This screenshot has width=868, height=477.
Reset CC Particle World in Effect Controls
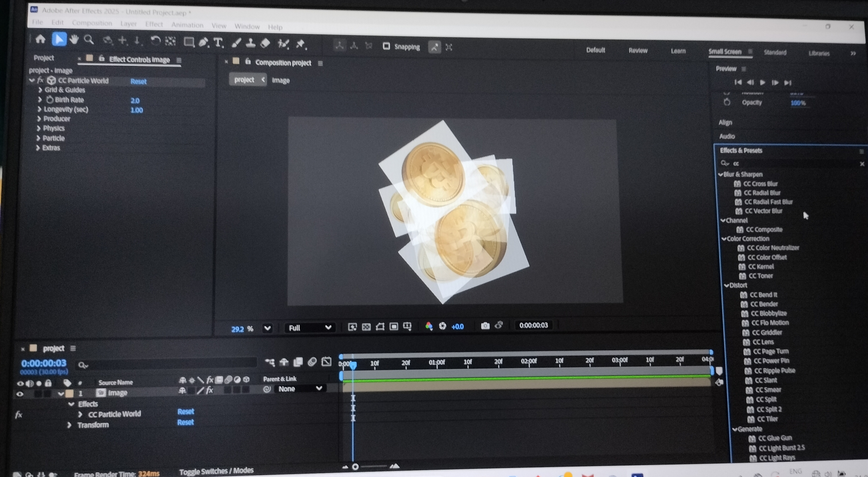click(138, 82)
